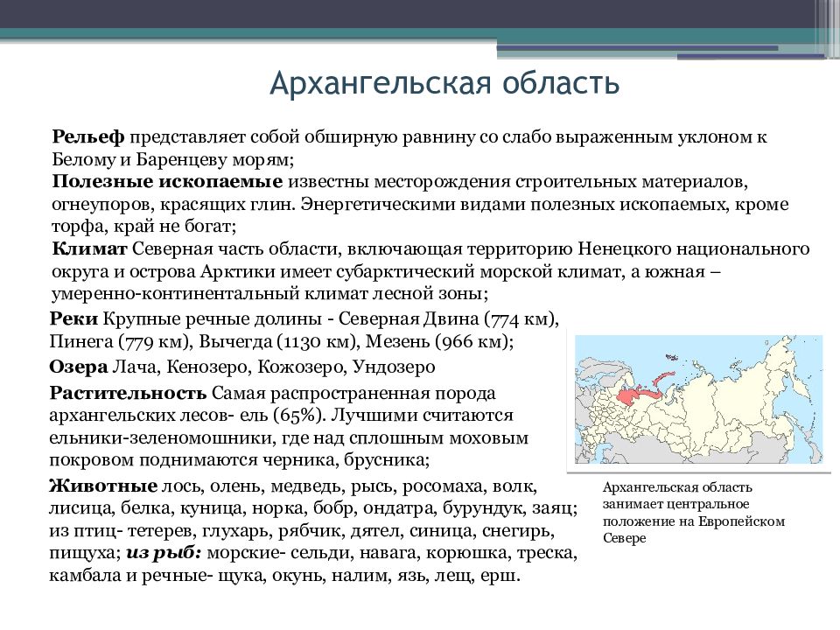The image size is (840, 630).
Task: Click the map caption 'Архангельская область занимает центральное'
Action: tap(677, 495)
